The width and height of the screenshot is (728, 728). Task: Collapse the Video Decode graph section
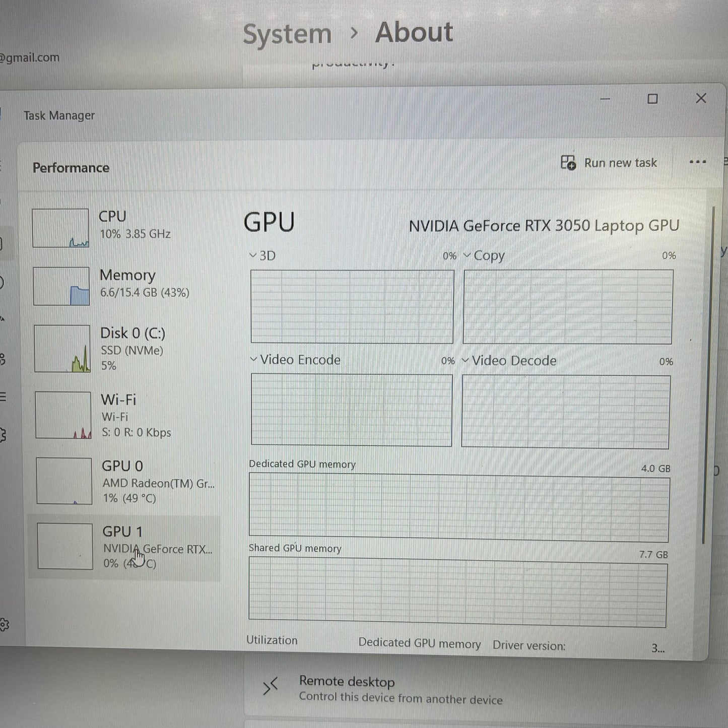point(465,361)
